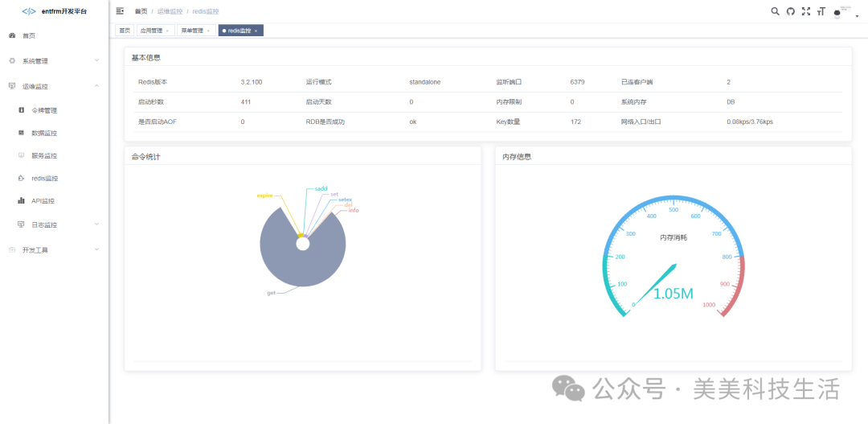Click the entfrm开发平台 title text
This screenshot has width=868, height=424.
[x=64, y=11]
